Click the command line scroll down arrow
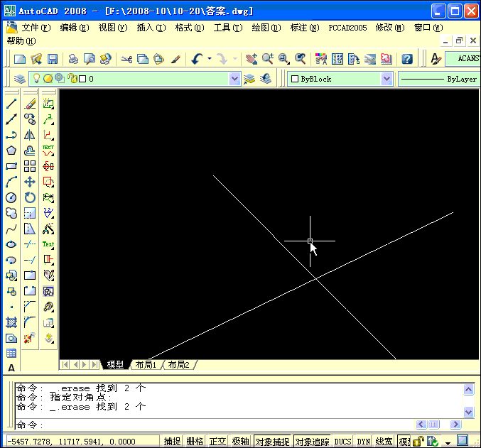481x448 pixels. [468, 412]
